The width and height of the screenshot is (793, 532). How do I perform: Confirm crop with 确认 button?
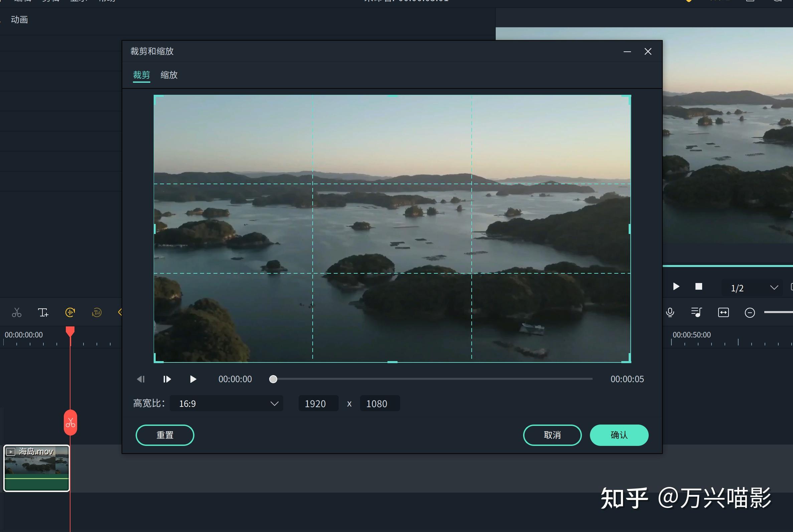pyautogui.click(x=619, y=435)
